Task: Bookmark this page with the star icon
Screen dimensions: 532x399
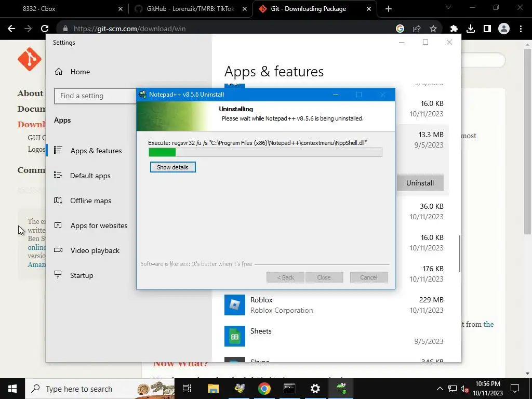Action: 433,29
